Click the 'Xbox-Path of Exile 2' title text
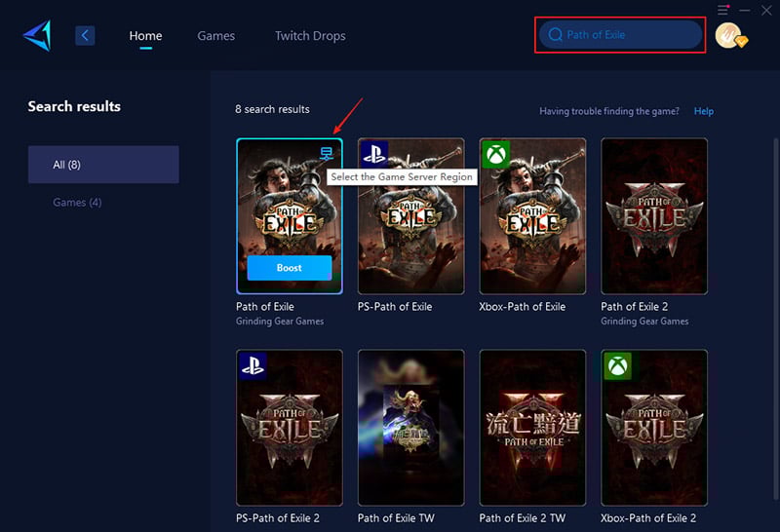Screen dimensions: 780x532 (x=648, y=518)
